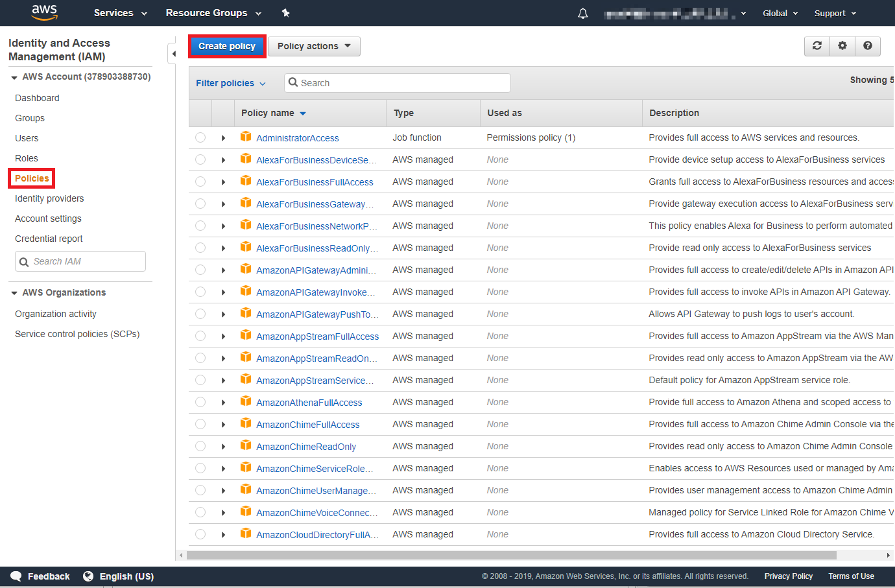Click the help question mark icon

868,46
